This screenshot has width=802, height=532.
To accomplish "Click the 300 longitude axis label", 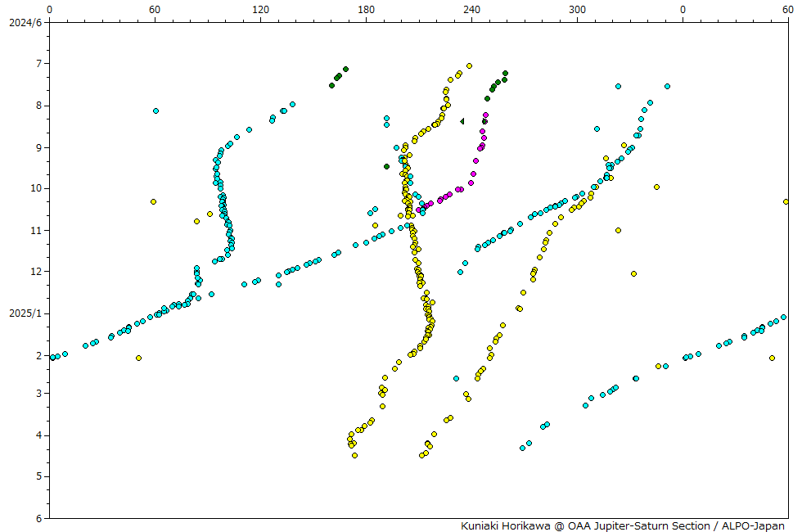I will 577,10.
